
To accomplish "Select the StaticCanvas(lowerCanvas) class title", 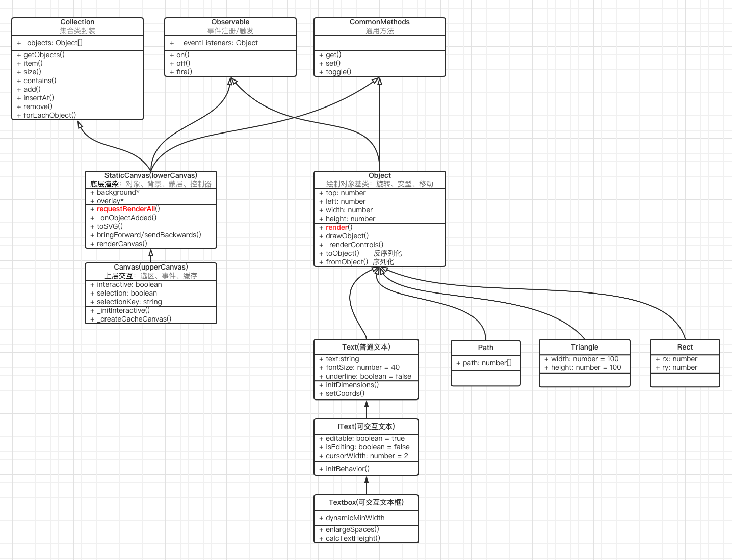I will coord(151,175).
